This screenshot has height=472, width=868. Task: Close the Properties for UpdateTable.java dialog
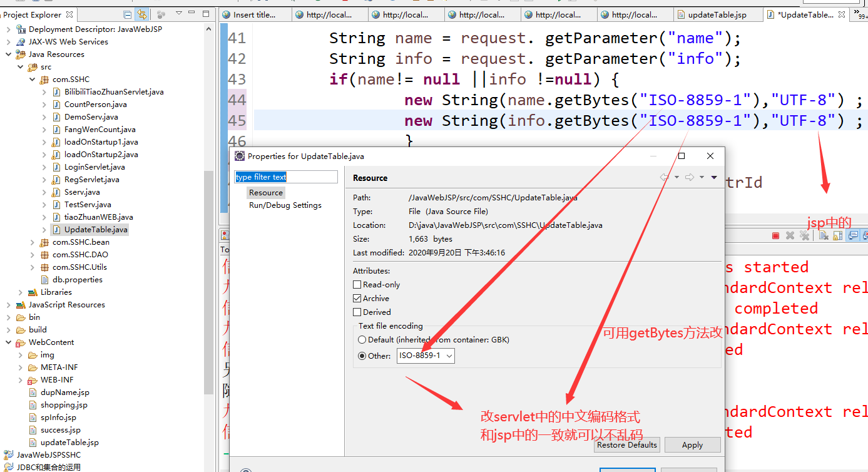pos(710,156)
